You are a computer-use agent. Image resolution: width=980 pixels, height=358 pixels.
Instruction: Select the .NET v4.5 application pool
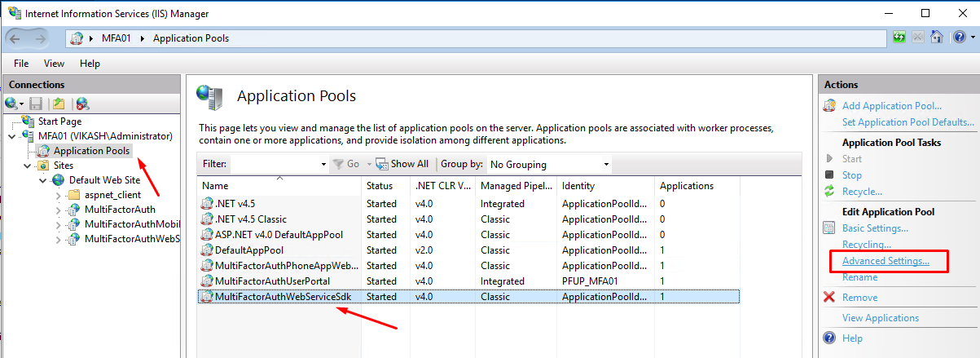pos(468,204)
